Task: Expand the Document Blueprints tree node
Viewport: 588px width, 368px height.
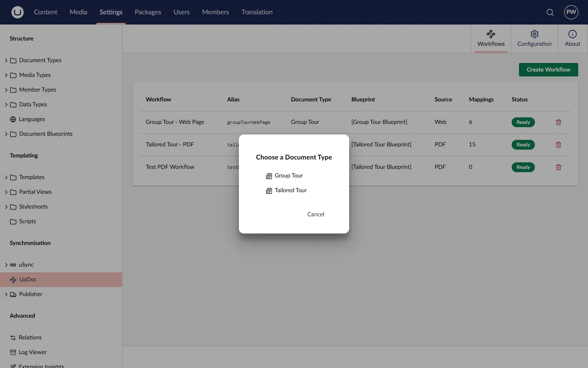Action: pos(6,134)
